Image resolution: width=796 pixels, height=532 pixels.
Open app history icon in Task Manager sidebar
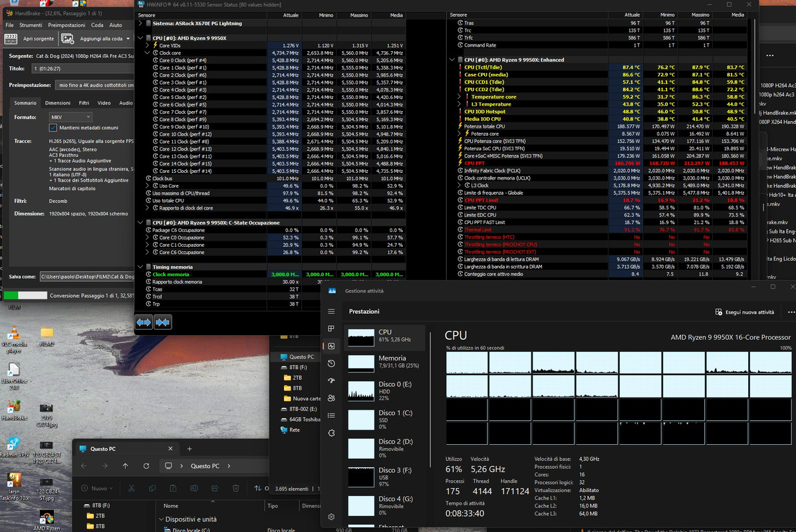[x=331, y=364]
